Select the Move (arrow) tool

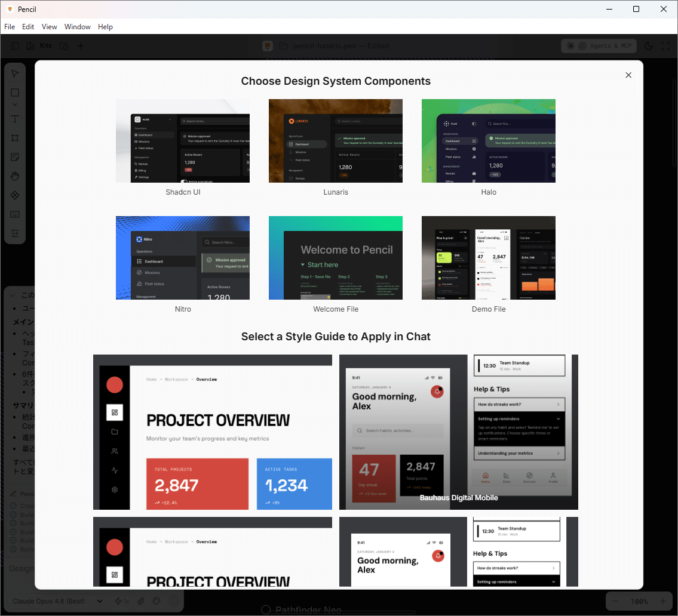point(15,74)
